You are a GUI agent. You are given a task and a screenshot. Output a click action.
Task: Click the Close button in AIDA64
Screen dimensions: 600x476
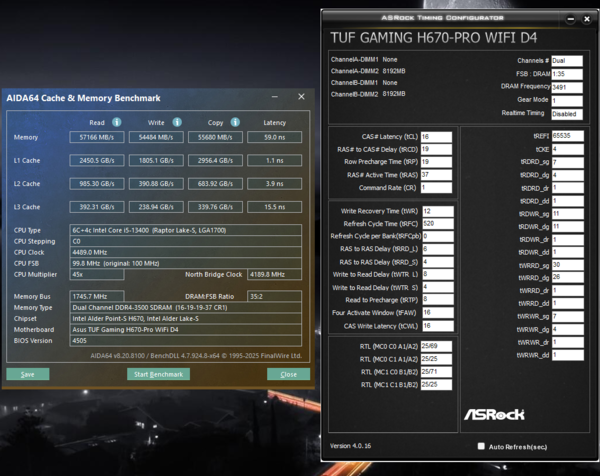pos(289,374)
